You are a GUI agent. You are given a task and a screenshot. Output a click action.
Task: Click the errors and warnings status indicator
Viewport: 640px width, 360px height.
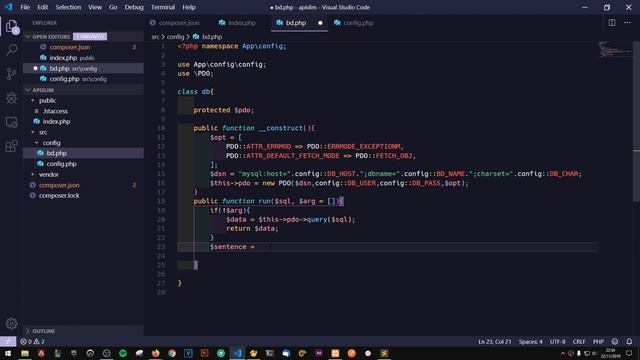[32, 341]
